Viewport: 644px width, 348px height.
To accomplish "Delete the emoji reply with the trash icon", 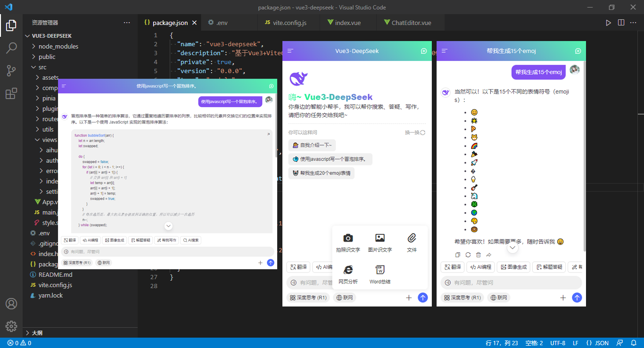I will [479, 255].
